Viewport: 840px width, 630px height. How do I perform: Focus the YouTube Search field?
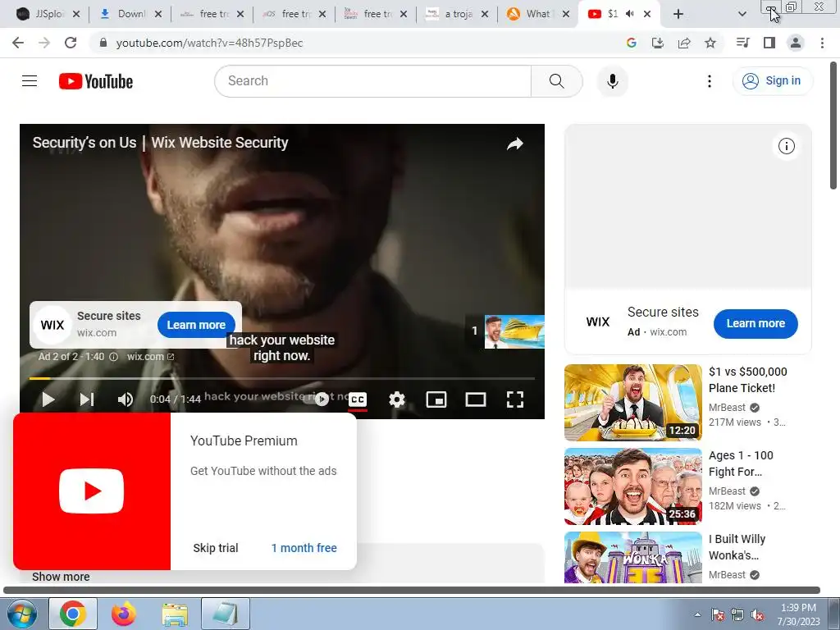click(373, 81)
